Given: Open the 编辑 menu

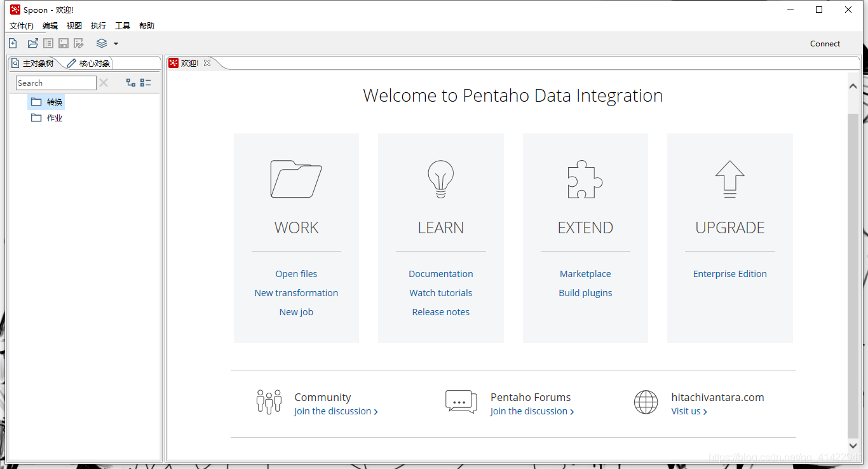Looking at the screenshot, I should coord(50,26).
